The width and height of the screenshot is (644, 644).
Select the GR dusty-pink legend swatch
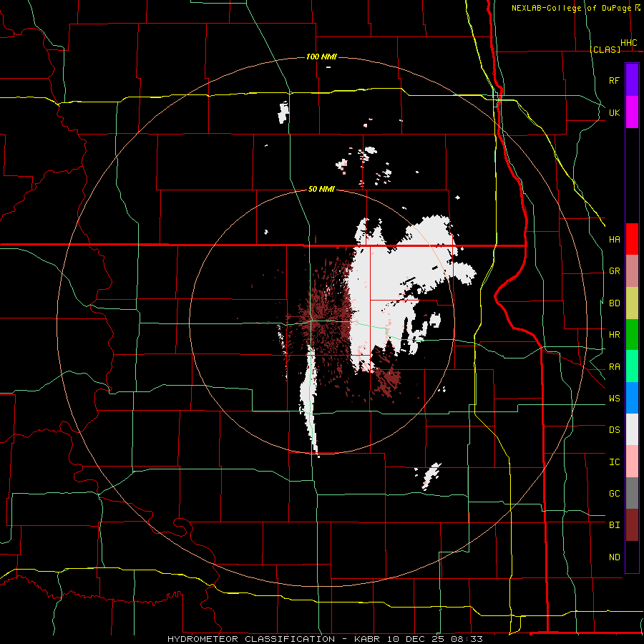(632, 270)
